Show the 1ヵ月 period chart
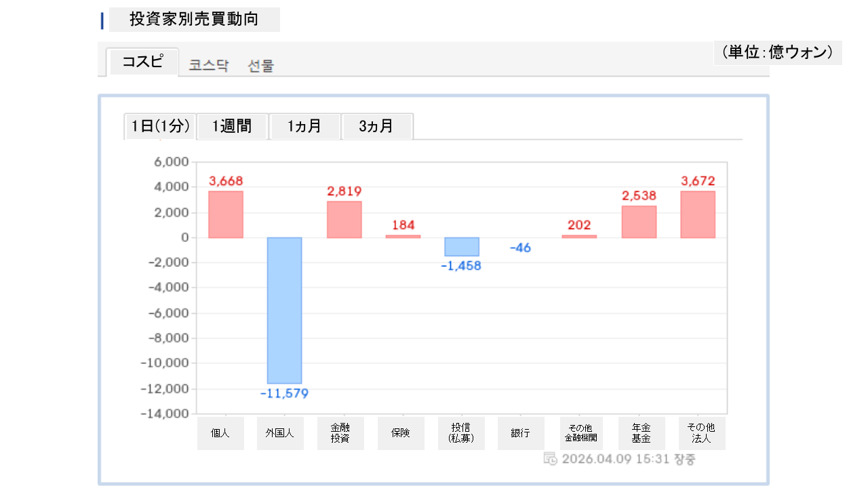868x488 pixels. point(304,126)
